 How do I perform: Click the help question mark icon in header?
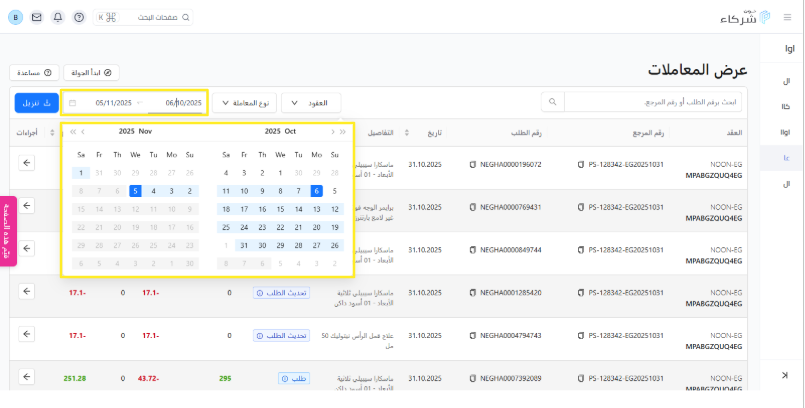point(79,18)
